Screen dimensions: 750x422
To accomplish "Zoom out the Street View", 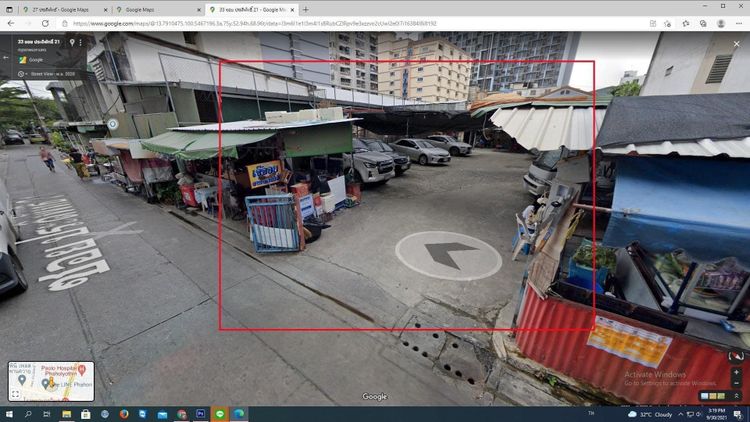I will (x=737, y=383).
